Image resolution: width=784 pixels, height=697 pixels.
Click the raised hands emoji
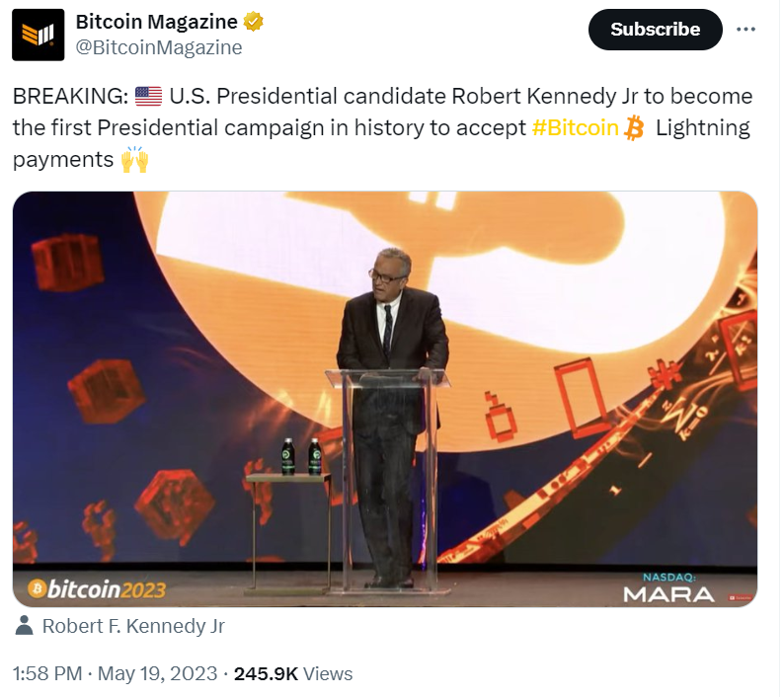[x=134, y=159]
